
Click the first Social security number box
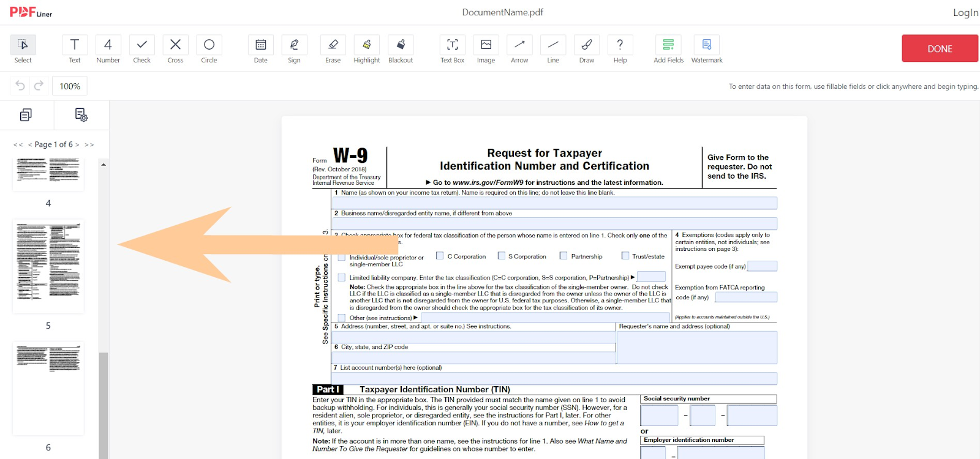(x=659, y=416)
